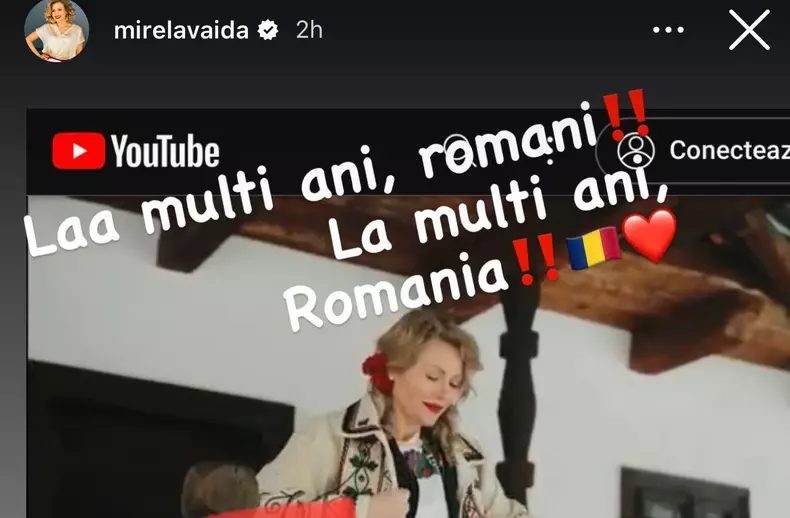Viewport: 790px width, 518px height.
Task: Tap the story's left gray edge
Action: pos(13,302)
